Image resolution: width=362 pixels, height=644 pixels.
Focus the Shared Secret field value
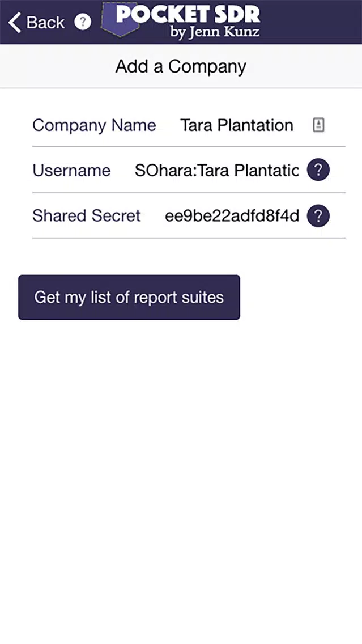[232, 215]
